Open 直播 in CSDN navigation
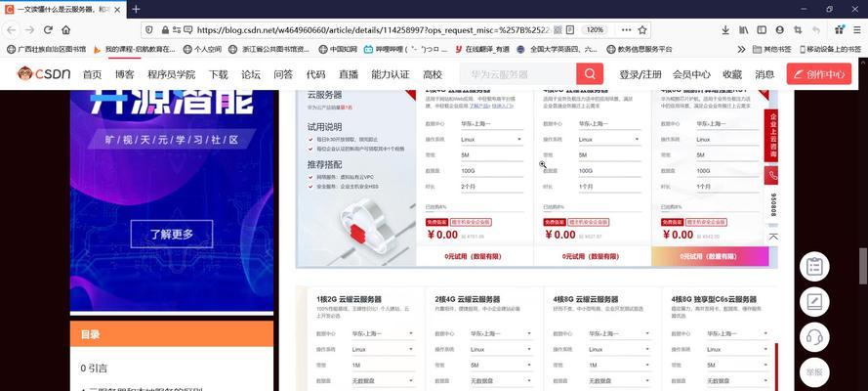This screenshot has height=391, width=868. [349, 74]
